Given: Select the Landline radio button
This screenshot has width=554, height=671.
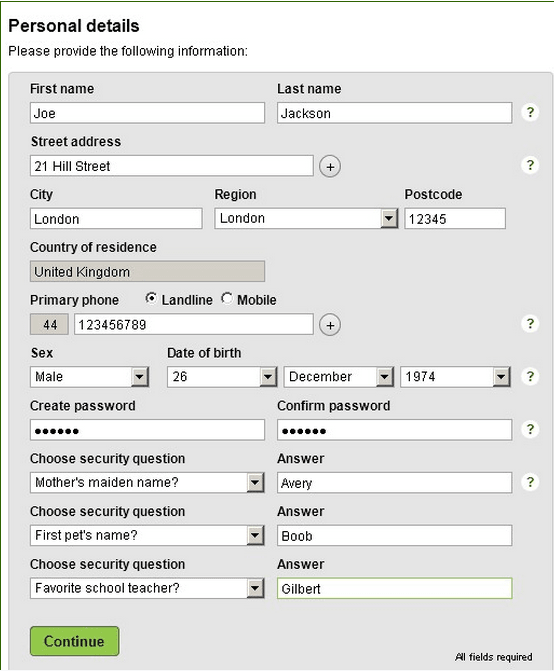Looking at the screenshot, I should pyautogui.click(x=151, y=298).
